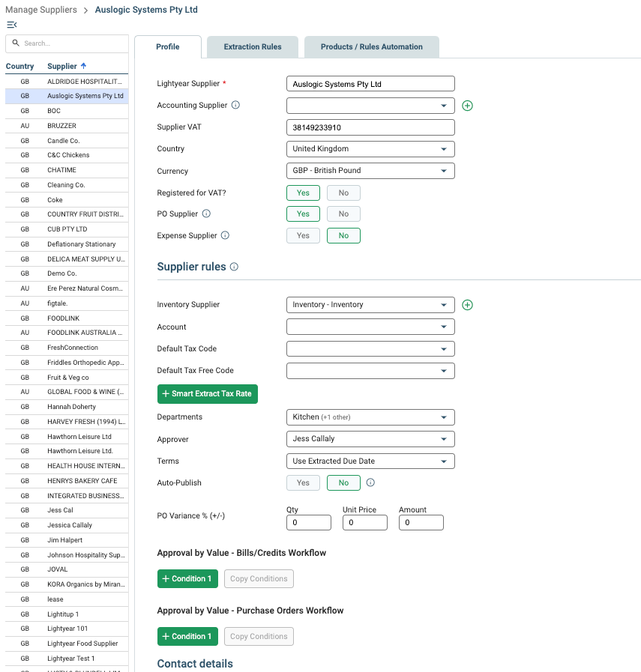
Task: Set PO Supplier to No
Action: pos(343,214)
